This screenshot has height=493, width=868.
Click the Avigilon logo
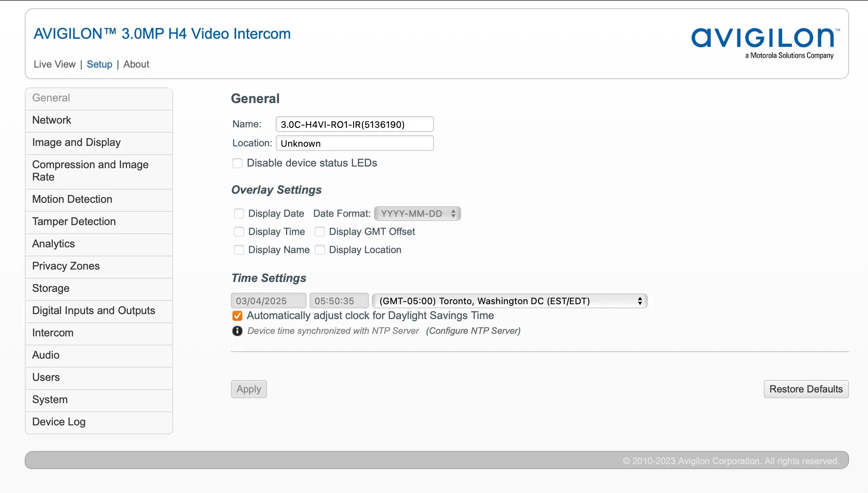point(765,43)
